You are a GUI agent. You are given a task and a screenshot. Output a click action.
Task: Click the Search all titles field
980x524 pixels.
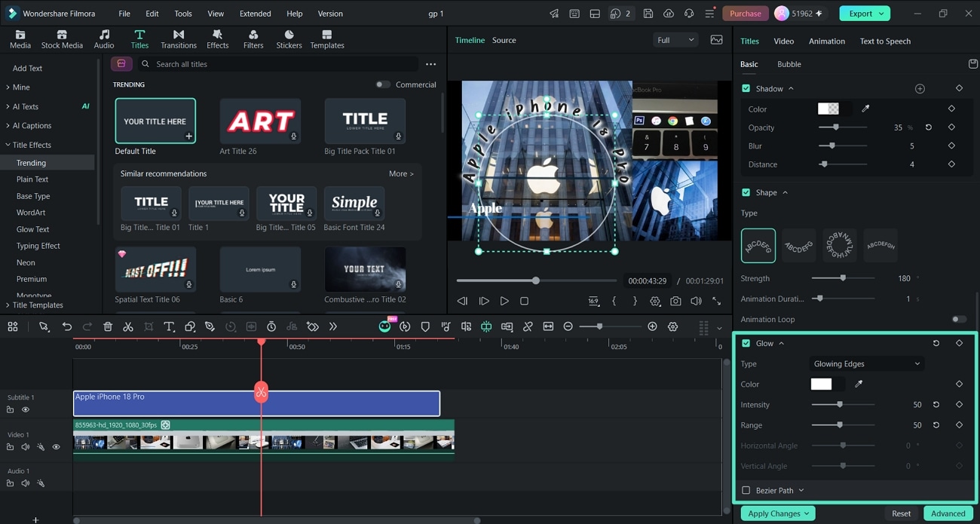pos(277,64)
